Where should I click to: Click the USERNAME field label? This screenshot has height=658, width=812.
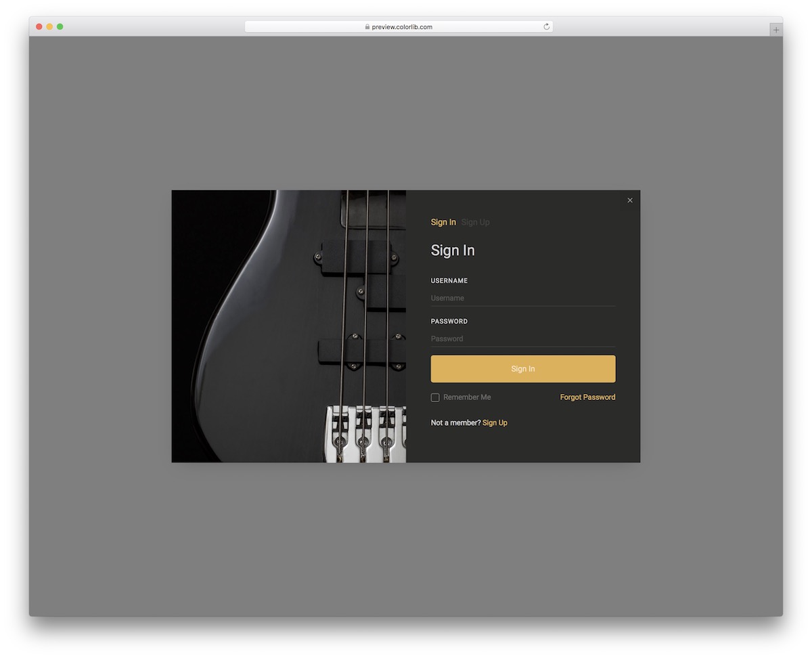(449, 281)
